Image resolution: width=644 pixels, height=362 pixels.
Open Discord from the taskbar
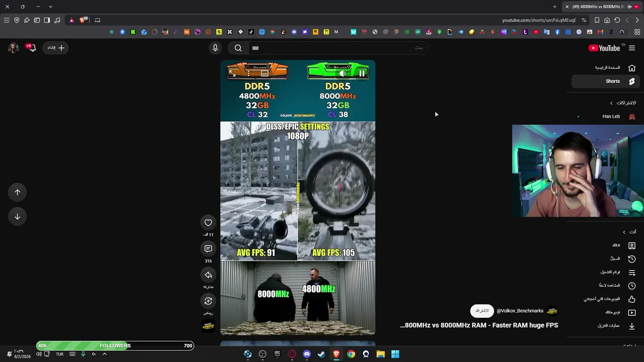point(307,354)
